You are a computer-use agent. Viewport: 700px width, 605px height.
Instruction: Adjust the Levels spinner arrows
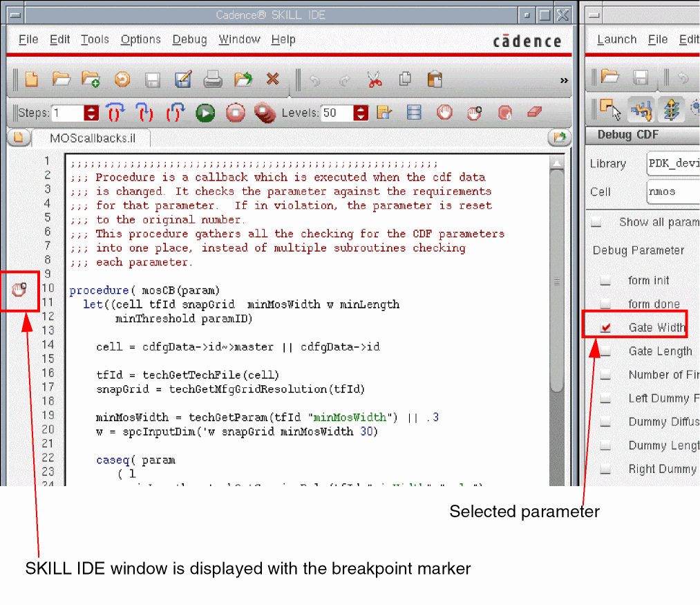(x=361, y=113)
